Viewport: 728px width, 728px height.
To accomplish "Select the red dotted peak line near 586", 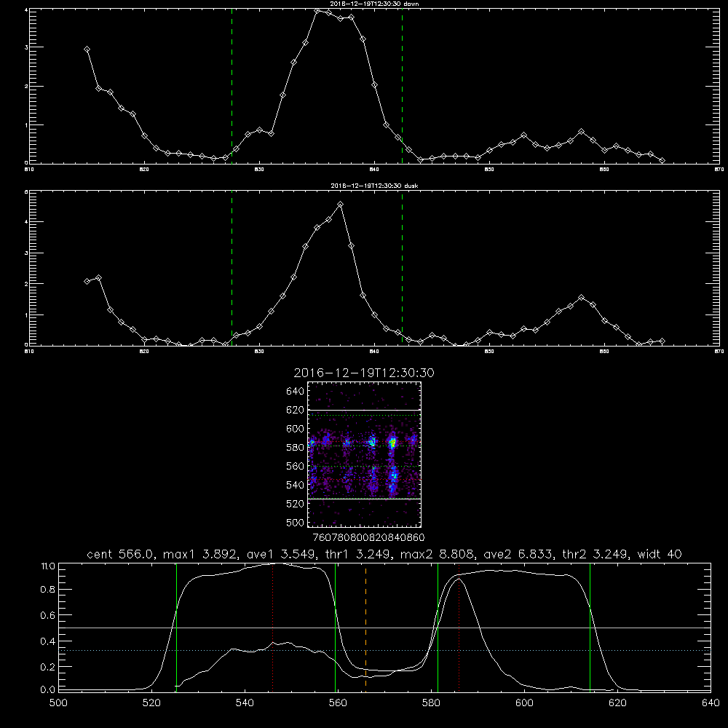I will (x=459, y=627).
